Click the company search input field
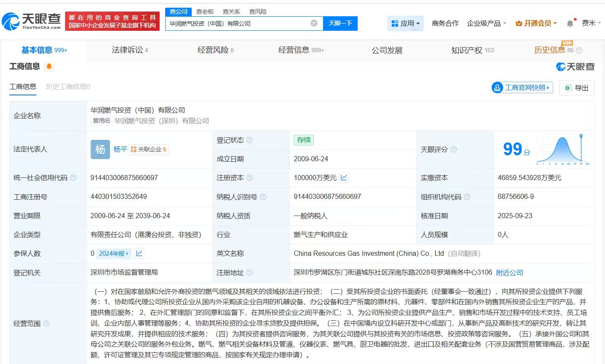This screenshot has height=364, width=605. (237, 24)
